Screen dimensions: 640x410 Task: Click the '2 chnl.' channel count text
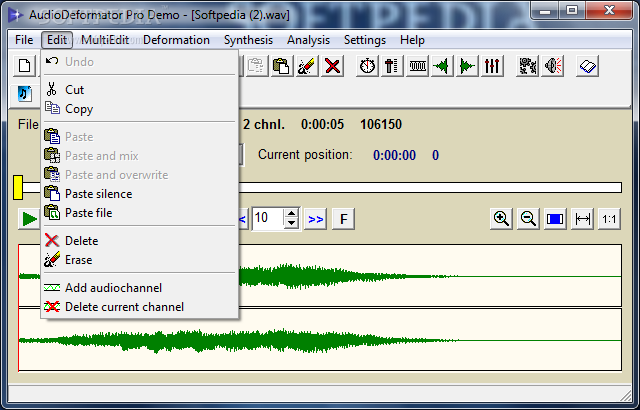pos(264,124)
